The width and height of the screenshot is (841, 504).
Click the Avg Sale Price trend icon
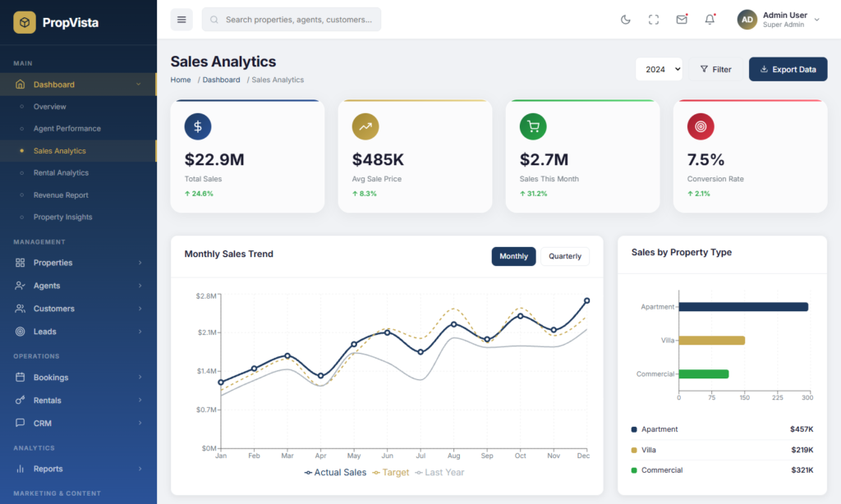pyautogui.click(x=365, y=126)
